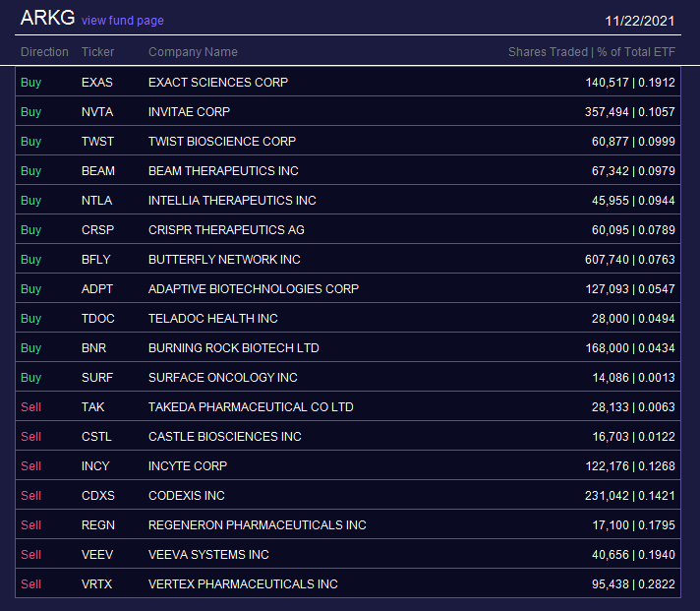Click the value 40,656 | 0.1940
This screenshot has width=700, height=611.
[x=633, y=554]
